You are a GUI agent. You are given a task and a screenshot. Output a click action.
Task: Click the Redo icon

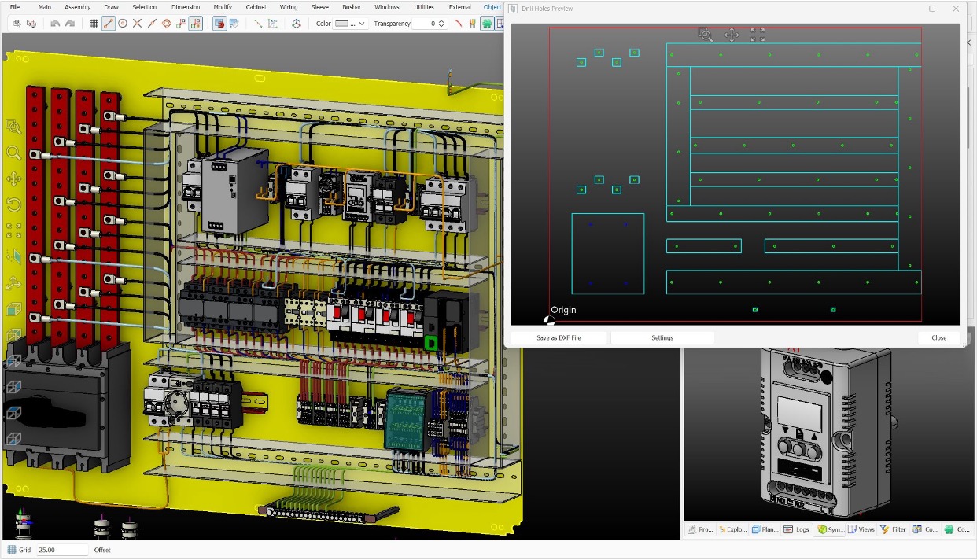point(68,24)
